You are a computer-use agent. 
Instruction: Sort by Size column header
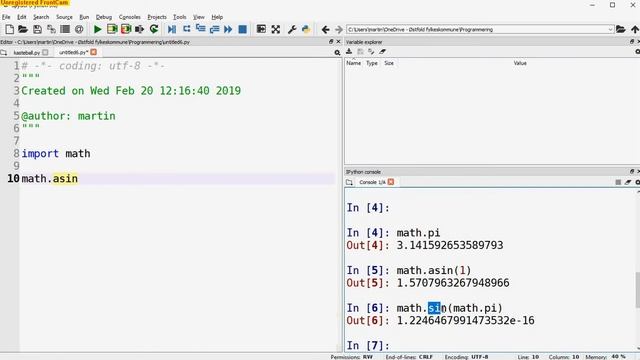(x=389, y=63)
